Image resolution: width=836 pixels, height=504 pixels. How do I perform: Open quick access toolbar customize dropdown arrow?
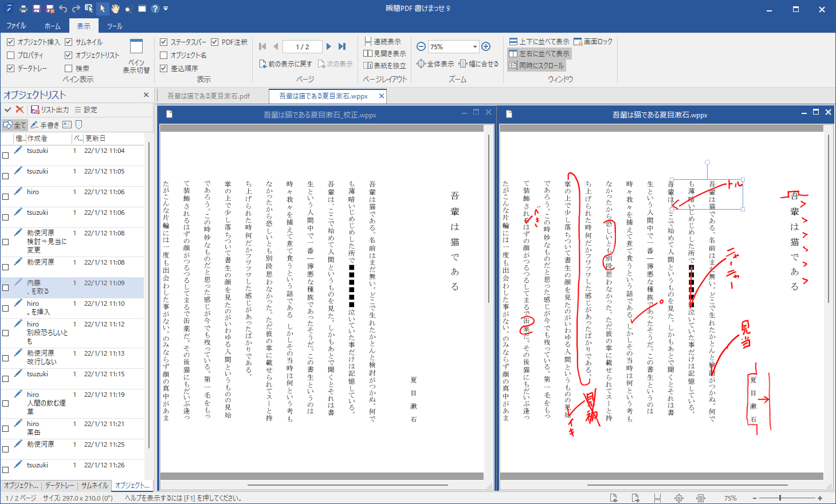[x=166, y=9]
